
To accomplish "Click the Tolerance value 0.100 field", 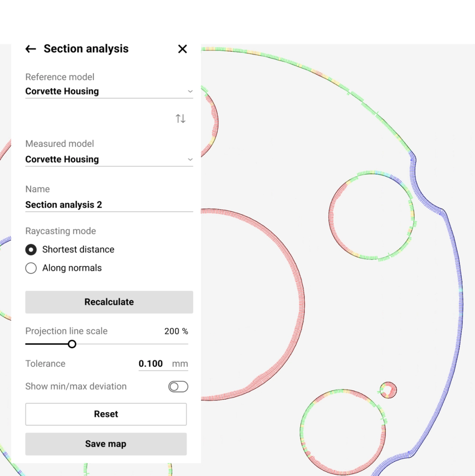I will pyautogui.click(x=151, y=364).
